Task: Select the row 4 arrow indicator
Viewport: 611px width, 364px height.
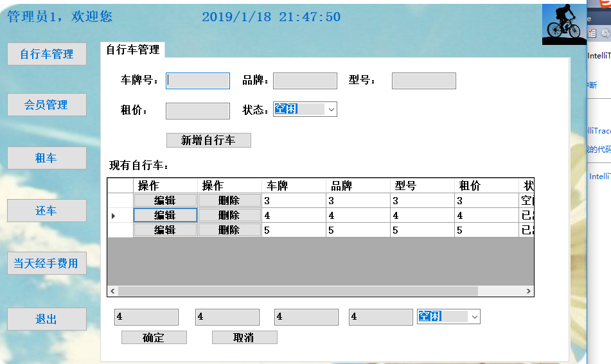Action: 113,215
